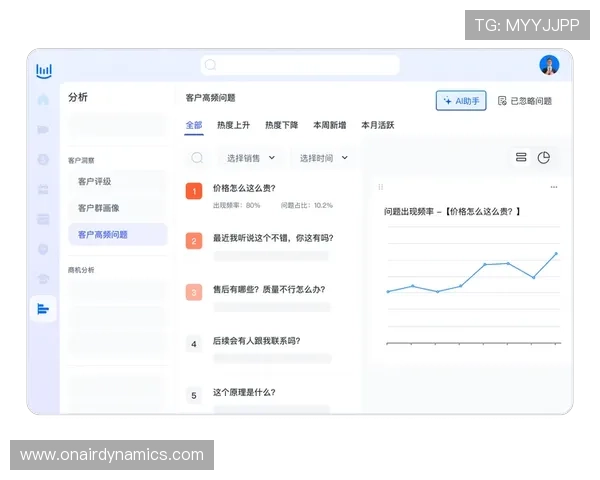The height and width of the screenshot is (480, 600).
Task: Click the orange rank 1 badge
Action: (194, 191)
